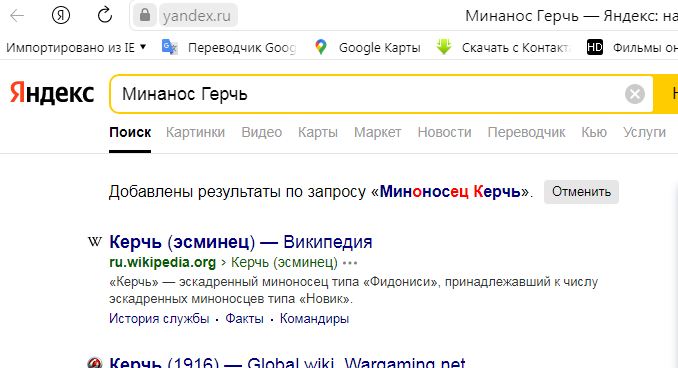Open the 'Факты' sublink
Image resolution: width=678 pixels, height=368 pixels.
click(x=244, y=319)
